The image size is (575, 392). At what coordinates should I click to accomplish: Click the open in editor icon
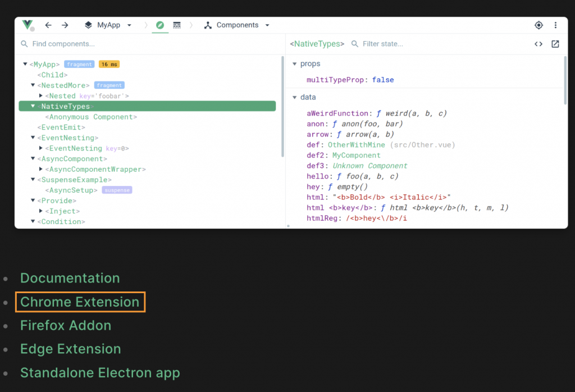(x=555, y=44)
